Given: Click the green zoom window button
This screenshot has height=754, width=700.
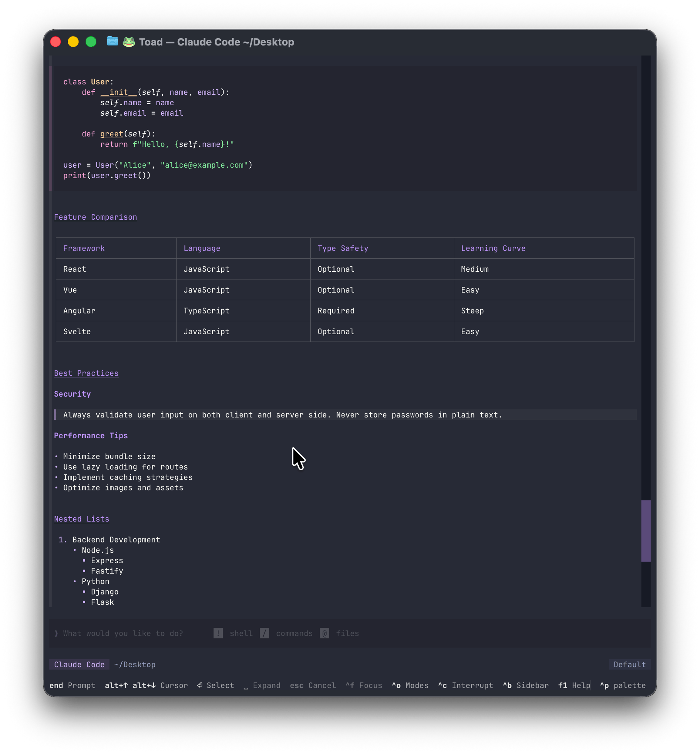Looking at the screenshot, I should [91, 42].
